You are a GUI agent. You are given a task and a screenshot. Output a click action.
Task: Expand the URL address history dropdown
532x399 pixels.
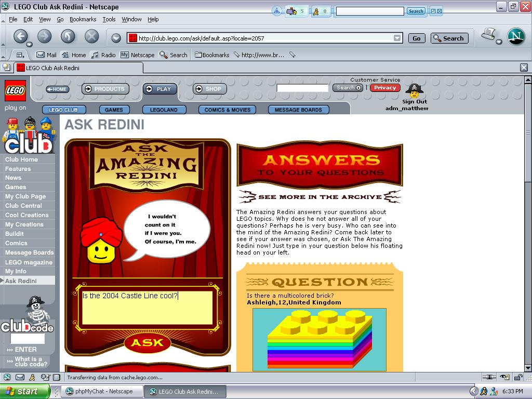pyautogui.click(x=397, y=38)
